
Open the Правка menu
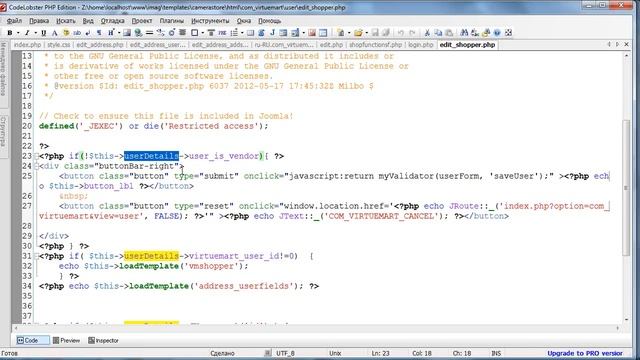(39, 20)
